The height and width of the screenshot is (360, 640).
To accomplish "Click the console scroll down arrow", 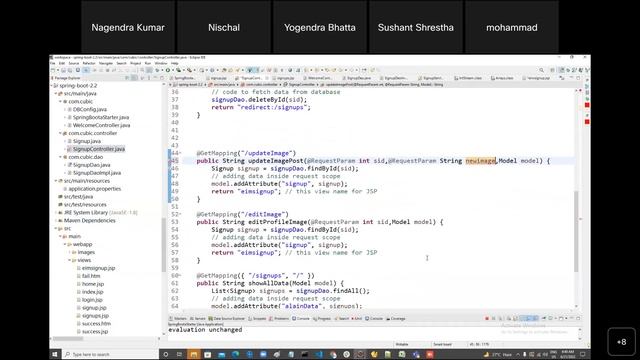I will point(580,338).
